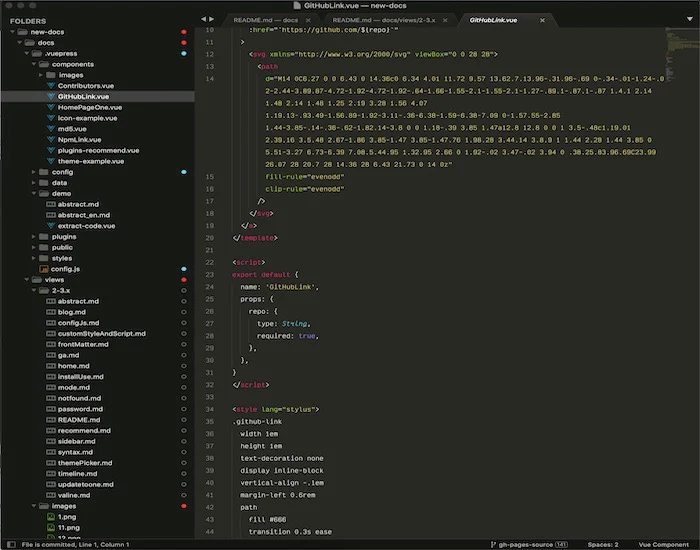Open installUse.md file

(x=80, y=376)
